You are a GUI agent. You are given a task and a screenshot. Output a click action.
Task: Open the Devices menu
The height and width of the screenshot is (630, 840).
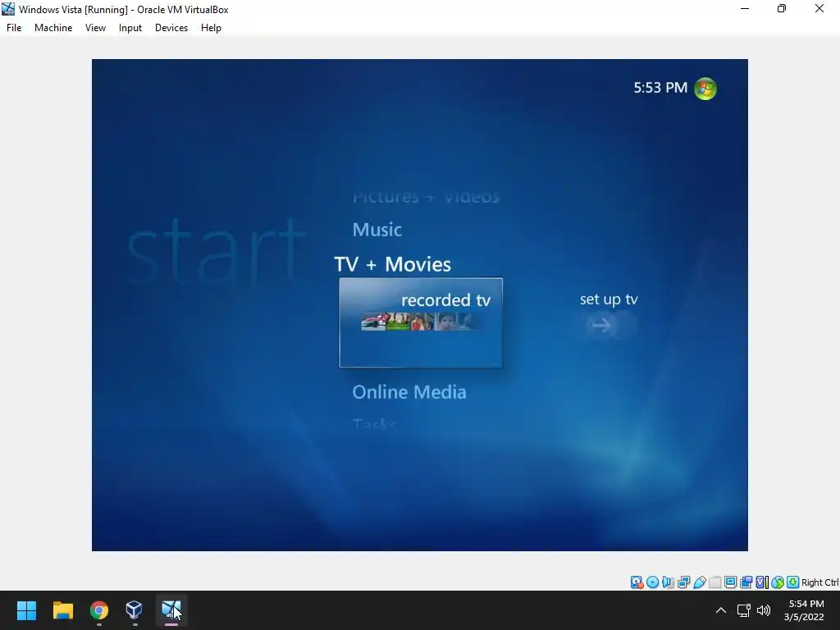point(171,28)
